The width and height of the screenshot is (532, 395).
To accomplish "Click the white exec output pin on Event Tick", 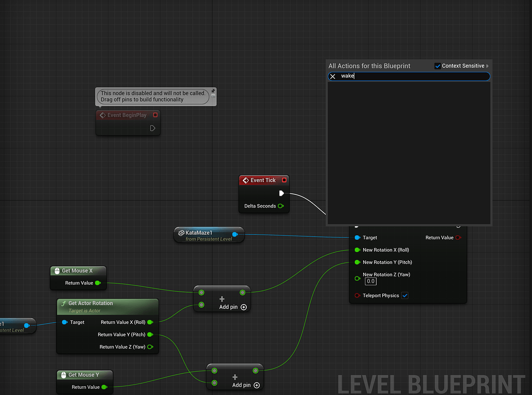I will click(x=281, y=193).
